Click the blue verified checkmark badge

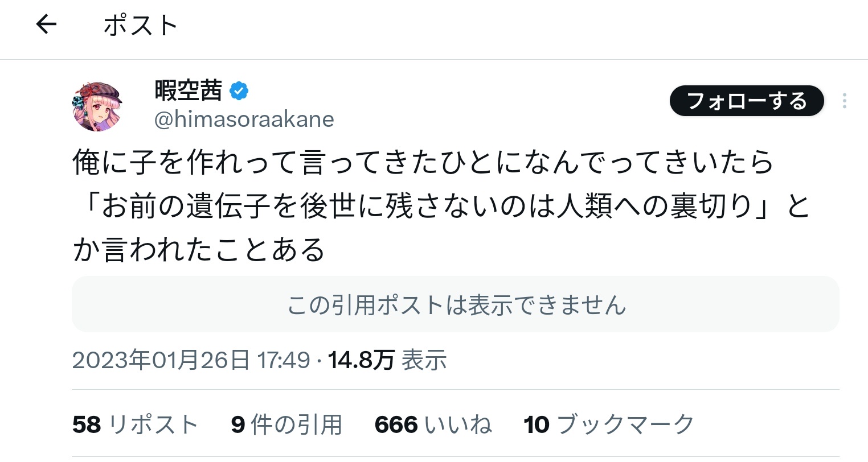(239, 91)
